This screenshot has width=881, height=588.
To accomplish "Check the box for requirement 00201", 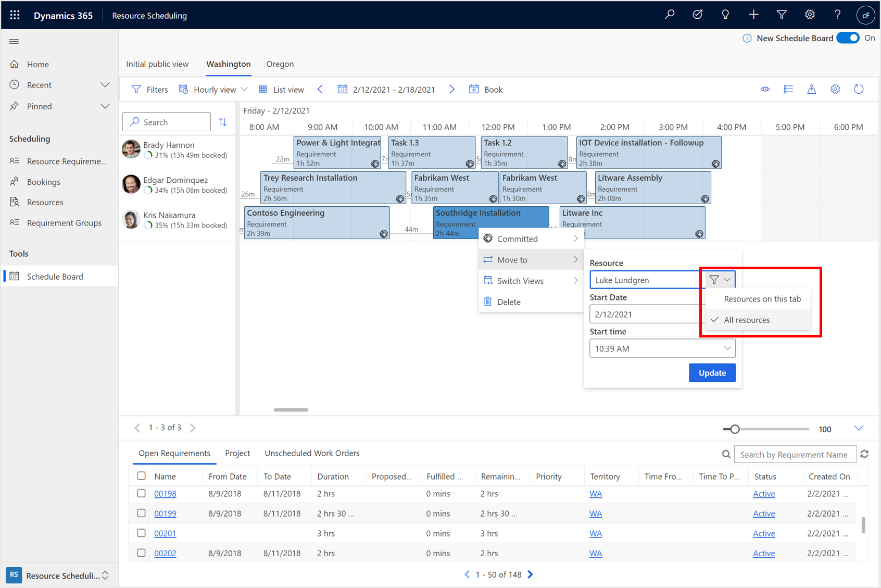I will point(141,533).
